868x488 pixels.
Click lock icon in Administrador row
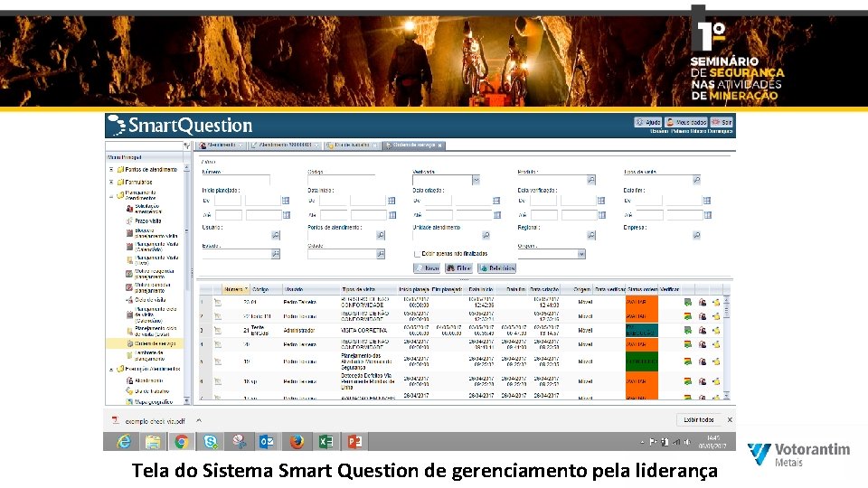pyautogui.click(x=702, y=331)
